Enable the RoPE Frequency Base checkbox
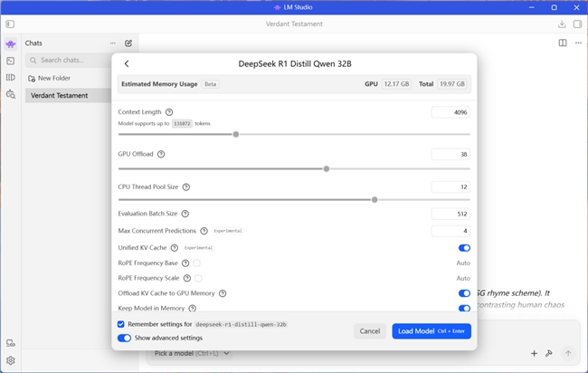 tap(196, 263)
